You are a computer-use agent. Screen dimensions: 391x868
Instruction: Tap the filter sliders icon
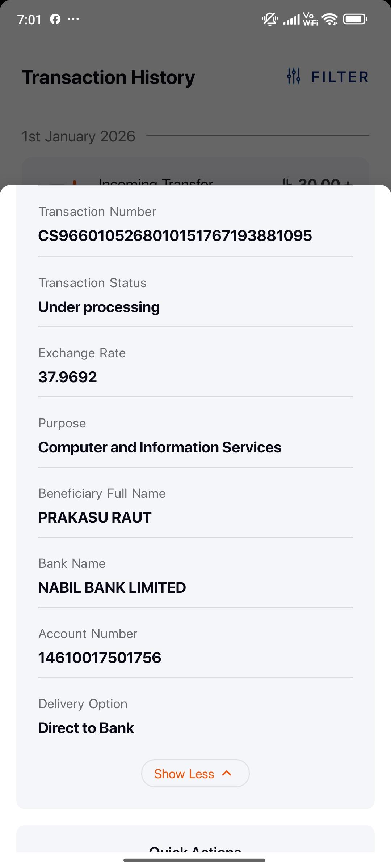[293, 76]
